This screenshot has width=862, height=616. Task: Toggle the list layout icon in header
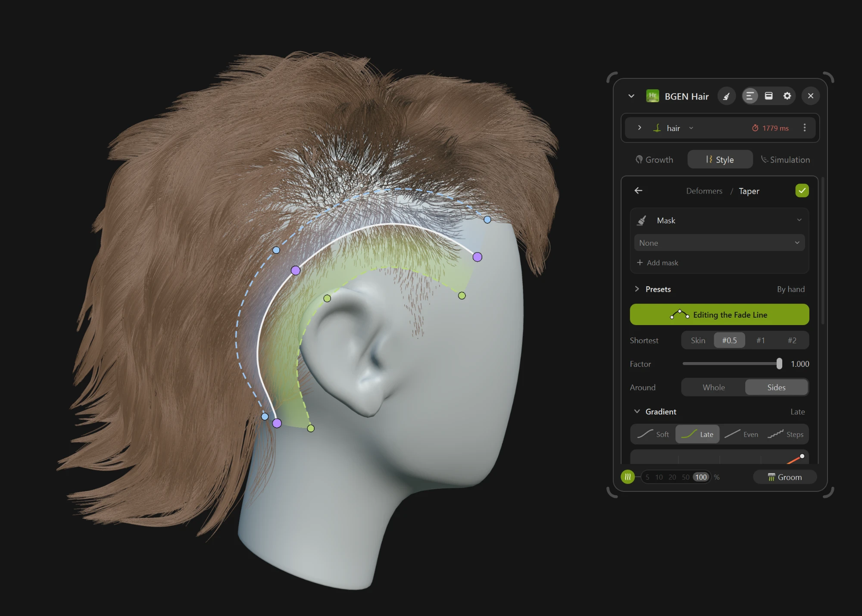(750, 96)
